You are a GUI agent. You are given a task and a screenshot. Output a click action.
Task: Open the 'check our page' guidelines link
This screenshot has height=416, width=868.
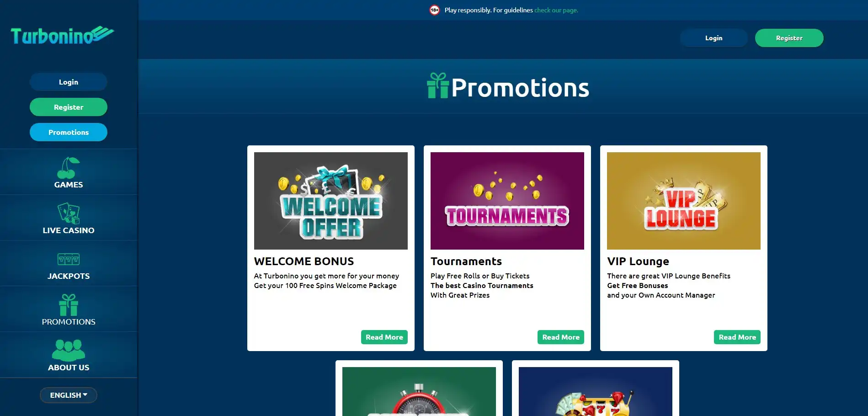pos(556,10)
